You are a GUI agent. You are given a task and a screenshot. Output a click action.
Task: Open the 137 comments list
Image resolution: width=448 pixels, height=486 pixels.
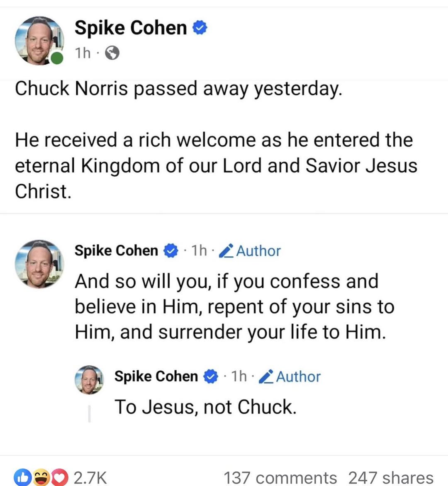(x=280, y=478)
